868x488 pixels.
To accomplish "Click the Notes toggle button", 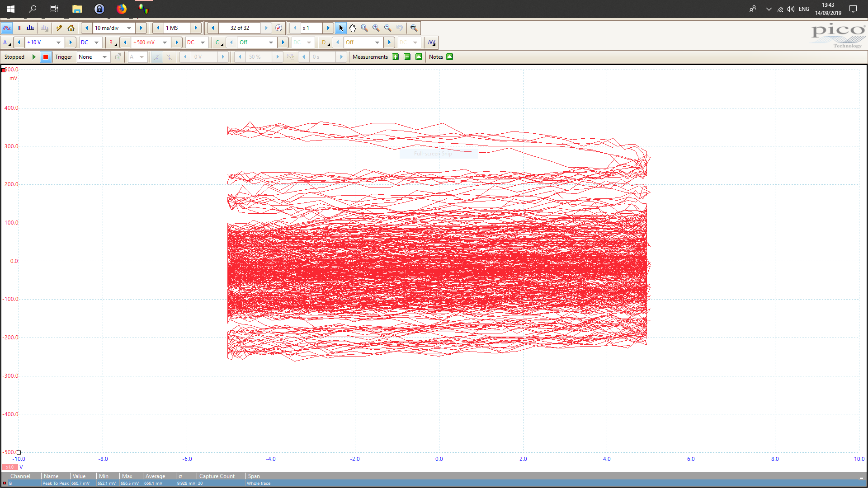I will pos(449,57).
